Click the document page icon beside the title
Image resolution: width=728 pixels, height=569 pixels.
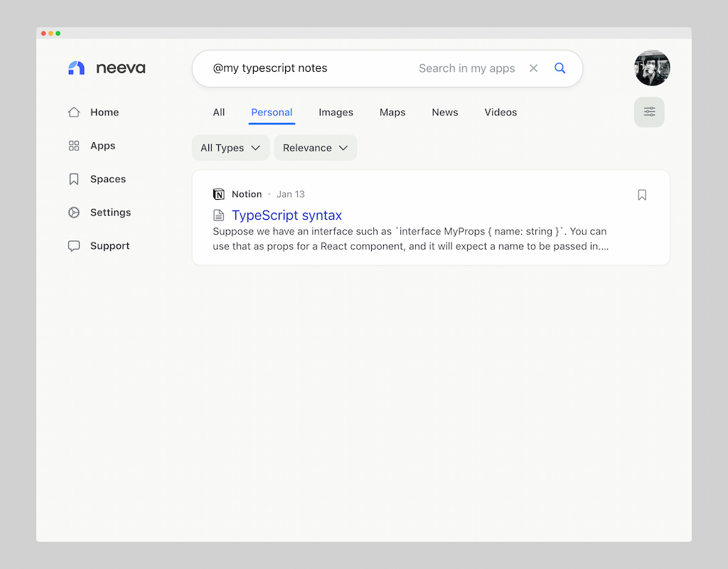click(219, 216)
